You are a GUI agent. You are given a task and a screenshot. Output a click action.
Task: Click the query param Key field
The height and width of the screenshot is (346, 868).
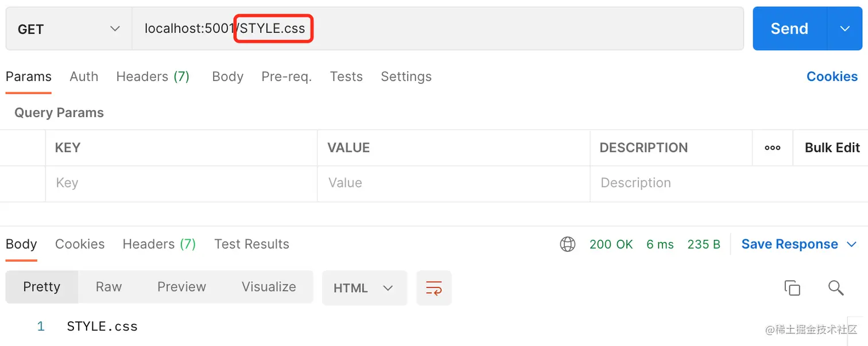[x=181, y=183]
